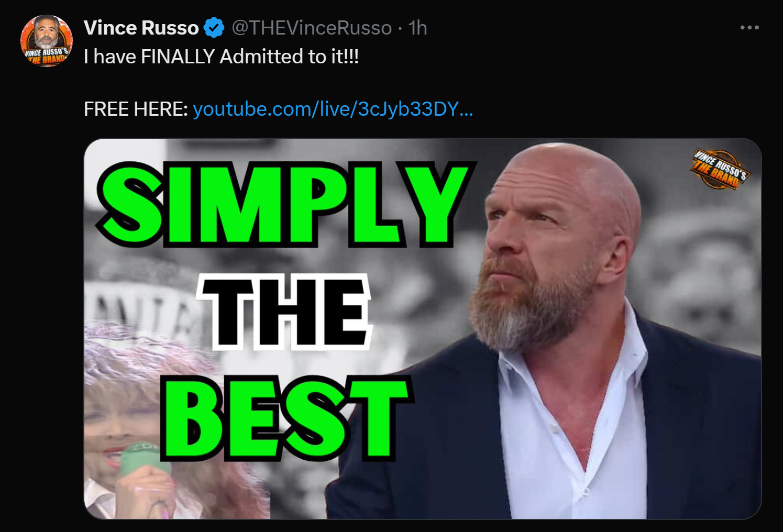
Task: Open the tweet via 1h timestamp
Action: click(x=417, y=28)
